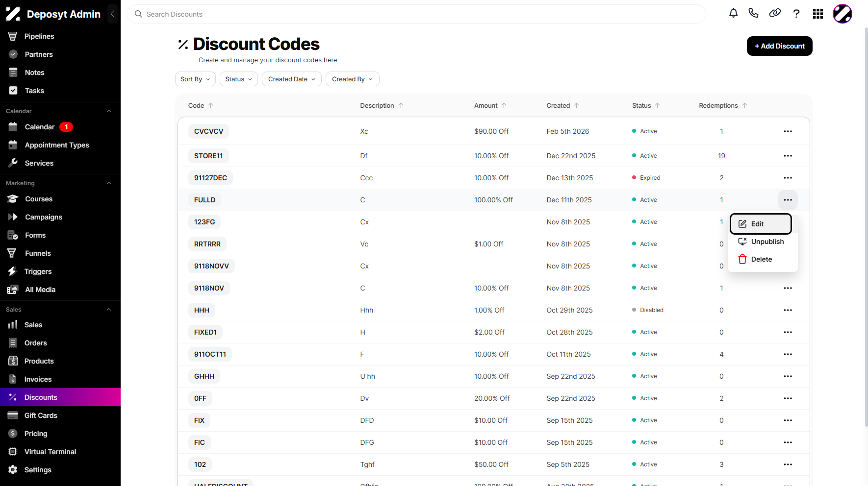Open three-dots menu for STORE11 row
Viewport: 868px width, 486px height.
point(788,156)
